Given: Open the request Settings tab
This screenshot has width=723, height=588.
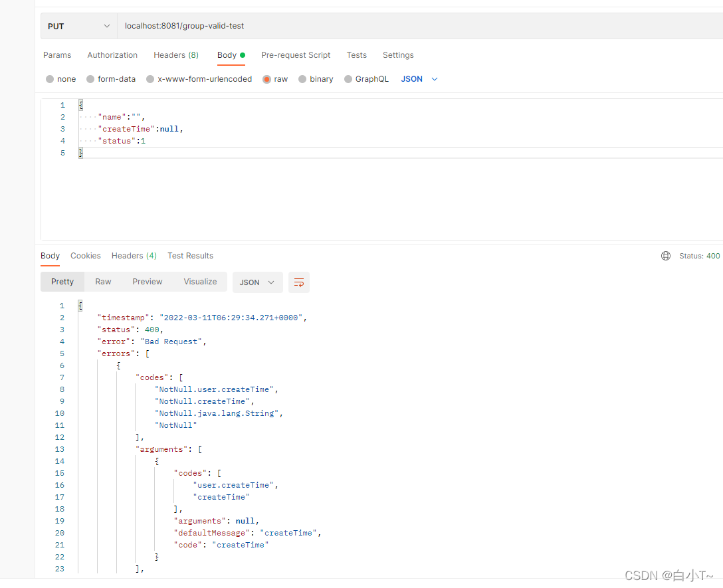Looking at the screenshot, I should [x=398, y=55].
